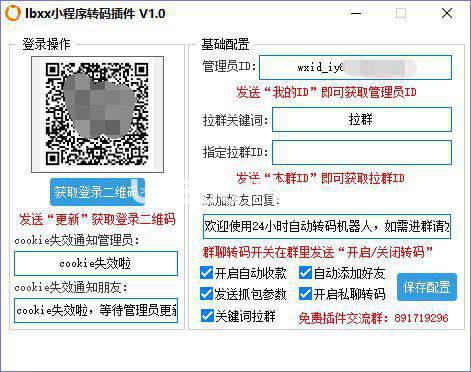Image resolution: width=471 pixels, height=372 pixels.
Task: Toggle the 自动添加好友 checkbox
Action: tap(305, 273)
